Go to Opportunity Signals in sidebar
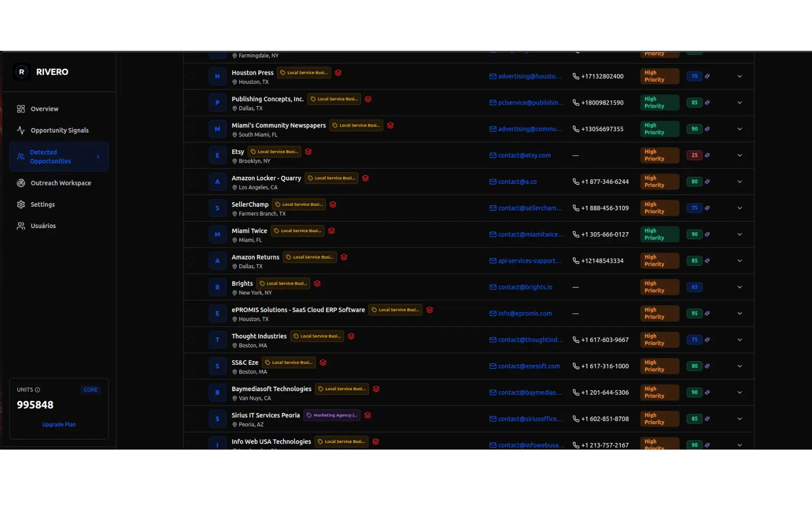 pos(59,131)
